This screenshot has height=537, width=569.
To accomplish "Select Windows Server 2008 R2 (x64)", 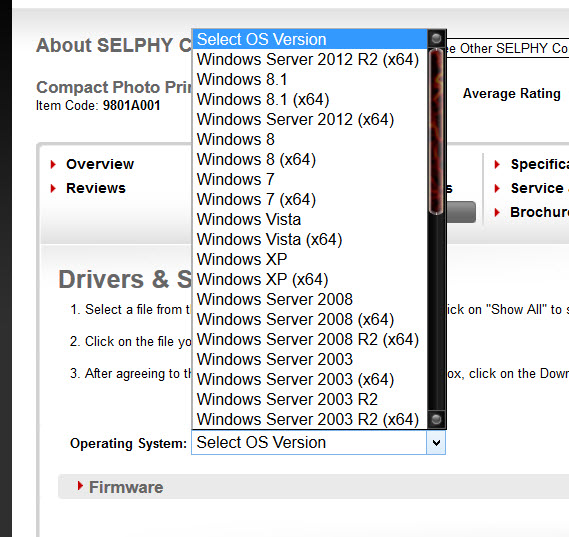I will click(x=310, y=339).
